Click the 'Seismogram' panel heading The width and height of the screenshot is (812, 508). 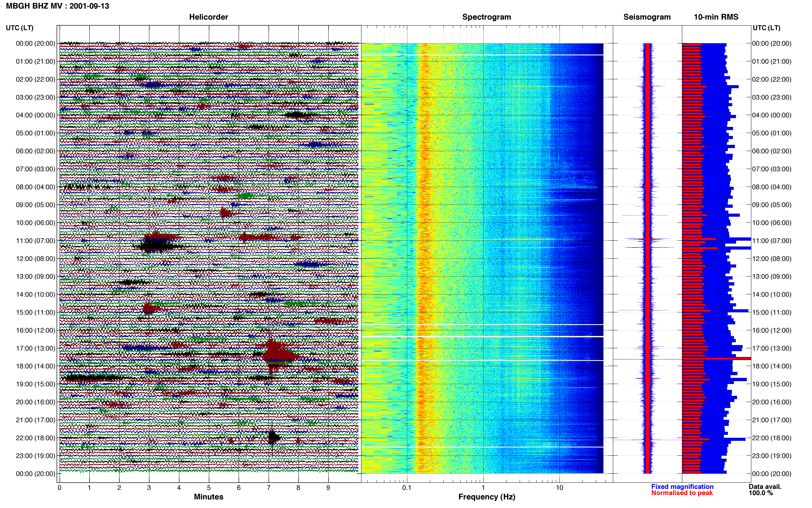click(x=647, y=17)
